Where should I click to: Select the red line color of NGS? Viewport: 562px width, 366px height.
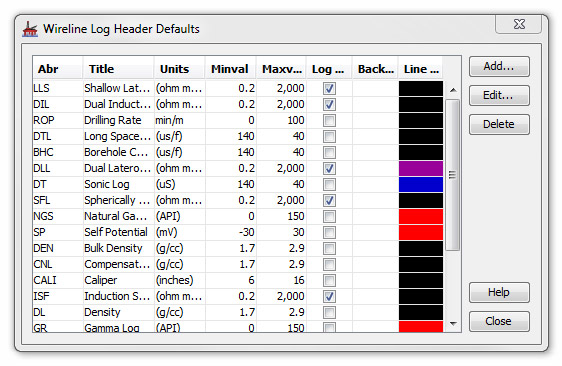point(421,217)
